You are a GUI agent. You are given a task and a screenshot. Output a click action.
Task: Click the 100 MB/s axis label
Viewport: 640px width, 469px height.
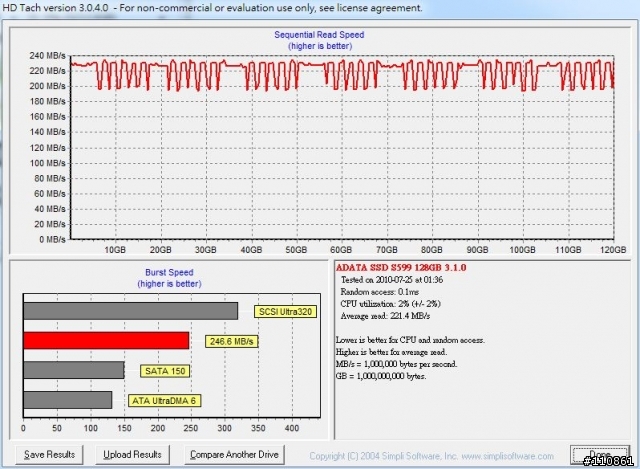[47, 163]
